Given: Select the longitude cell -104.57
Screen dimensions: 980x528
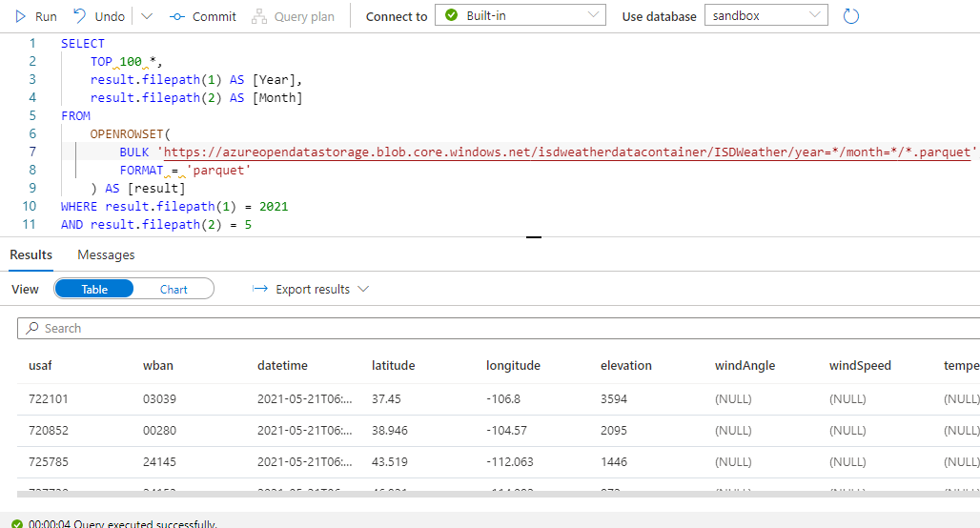Looking at the screenshot, I should (x=506, y=431).
